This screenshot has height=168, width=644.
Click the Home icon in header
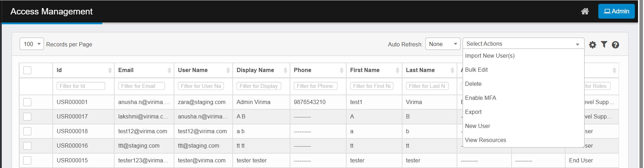pos(585,11)
